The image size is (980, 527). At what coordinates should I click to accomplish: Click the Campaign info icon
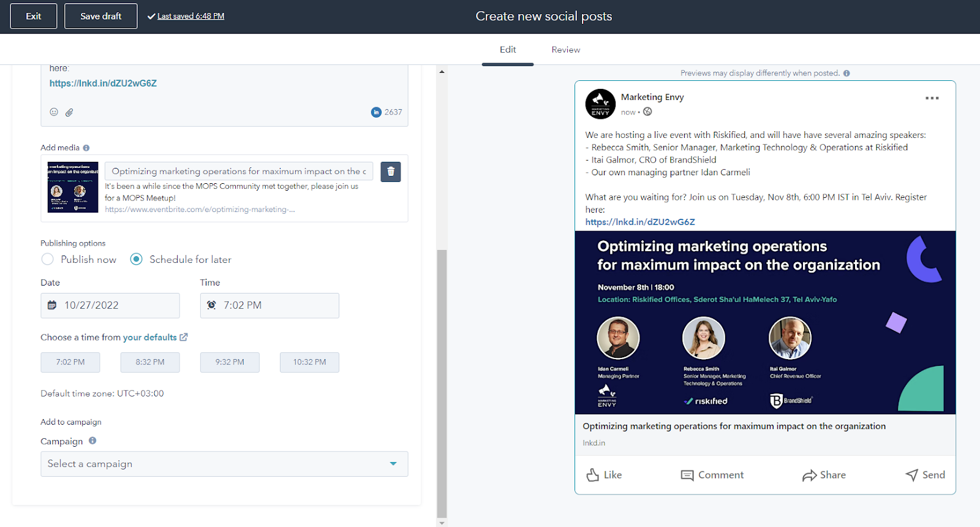click(92, 441)
